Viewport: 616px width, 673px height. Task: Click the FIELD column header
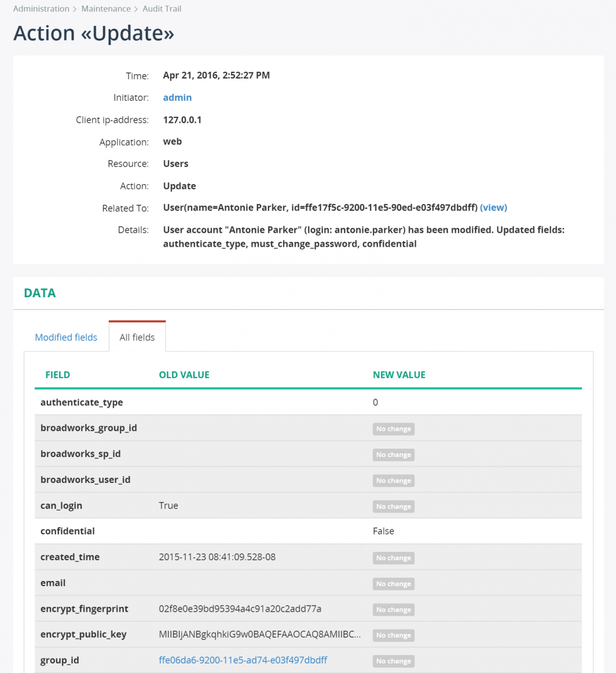58,375
